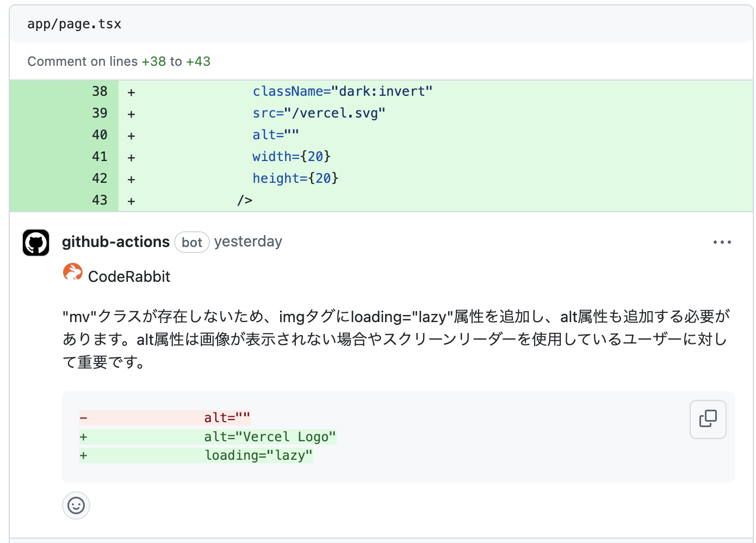Select line number 38 in diff
756x543 pixels.
point(100,91)
